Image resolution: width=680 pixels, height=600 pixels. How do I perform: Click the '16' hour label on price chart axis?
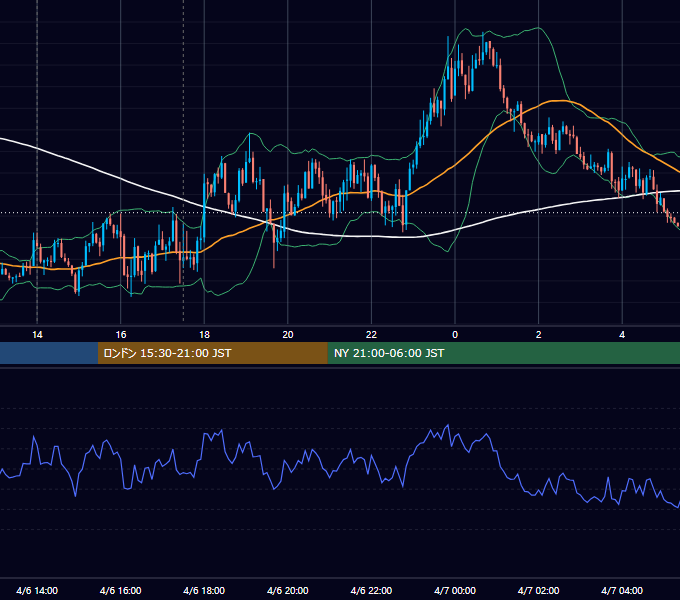point(121,335)
